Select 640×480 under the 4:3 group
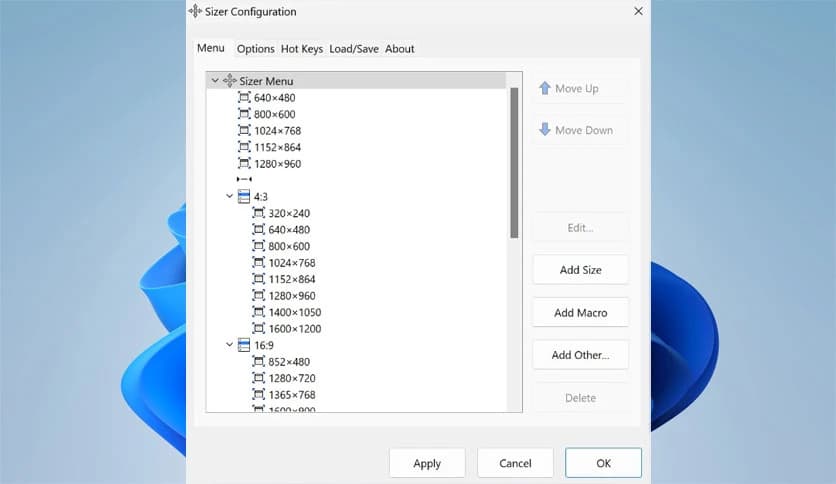Viewport: 836px width, 484px height. (x=289, y=230)
